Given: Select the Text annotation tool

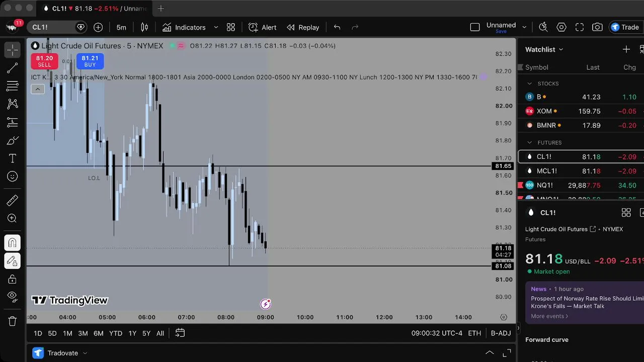Looking at the screenshot, I should (13, 158).
